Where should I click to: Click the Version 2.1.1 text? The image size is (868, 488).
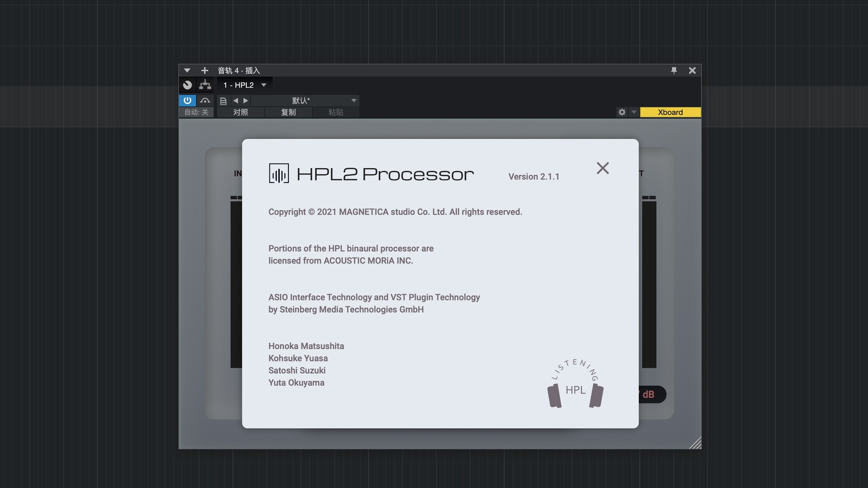tap(534, 177)
